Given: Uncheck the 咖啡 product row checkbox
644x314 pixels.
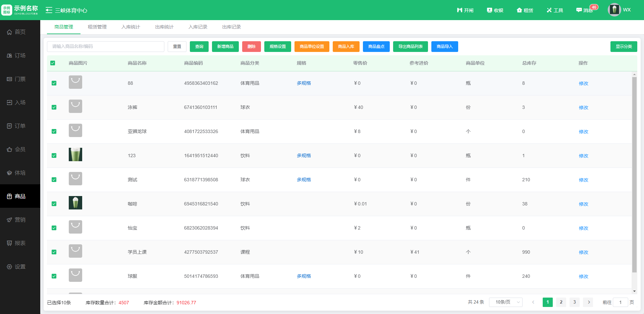Looking at the screenshot, I should tap(54, 204).
